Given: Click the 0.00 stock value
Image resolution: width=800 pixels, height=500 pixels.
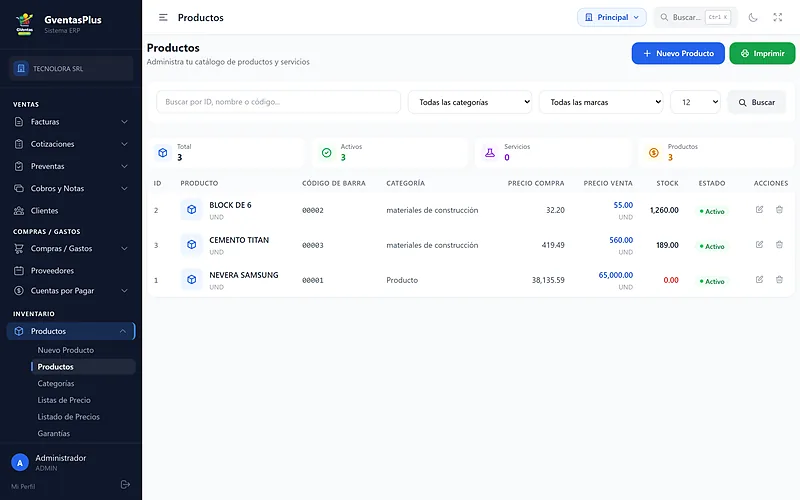Looking at the screenshot, I should [671, 280].
